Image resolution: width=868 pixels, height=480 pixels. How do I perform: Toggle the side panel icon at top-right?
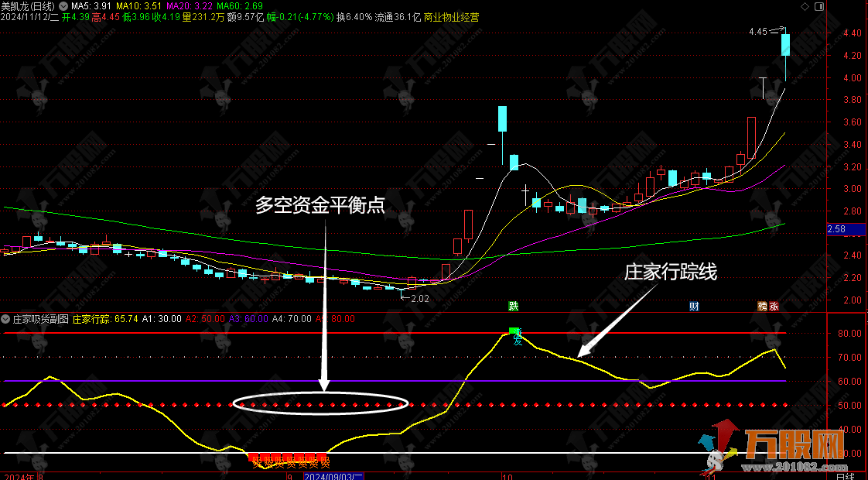click(819, 7)
